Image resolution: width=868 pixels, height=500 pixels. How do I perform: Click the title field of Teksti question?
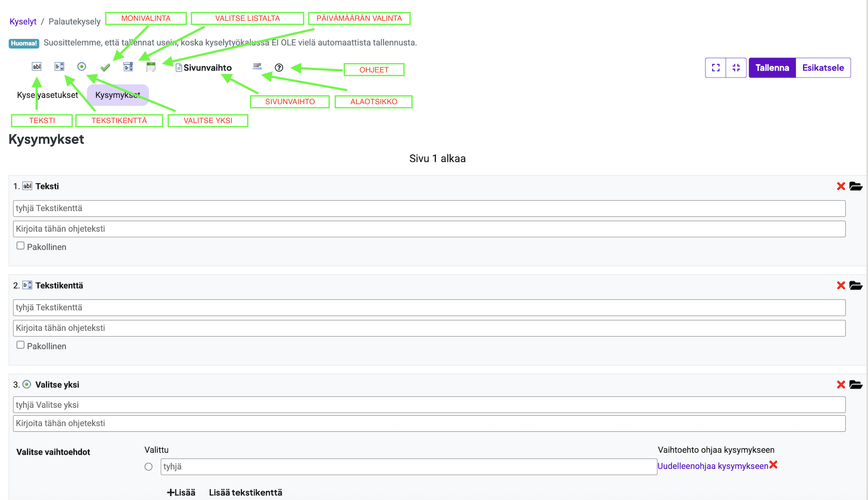429,208
